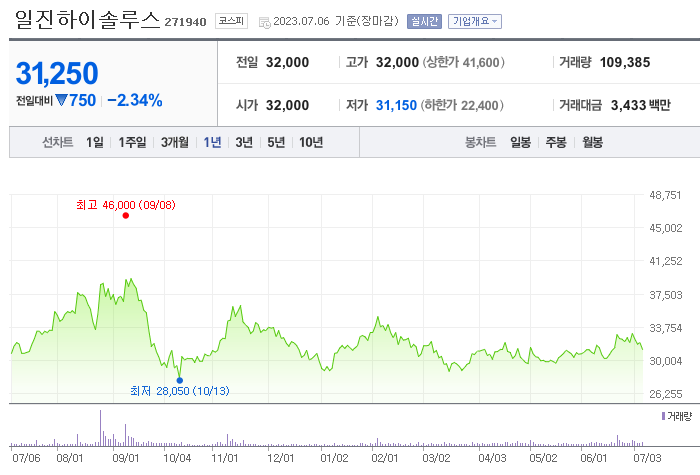Click the 09/01 date axis label

point(125,458)
